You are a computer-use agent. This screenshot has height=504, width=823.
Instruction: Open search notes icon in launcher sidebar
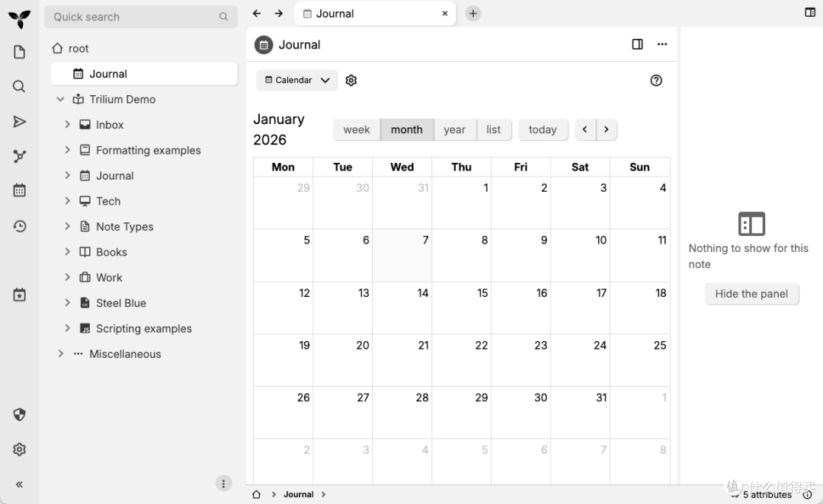[19, 87]
